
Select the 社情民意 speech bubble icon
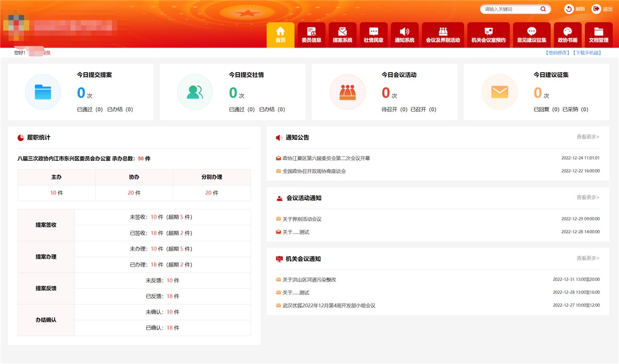(x=373, y=31)
